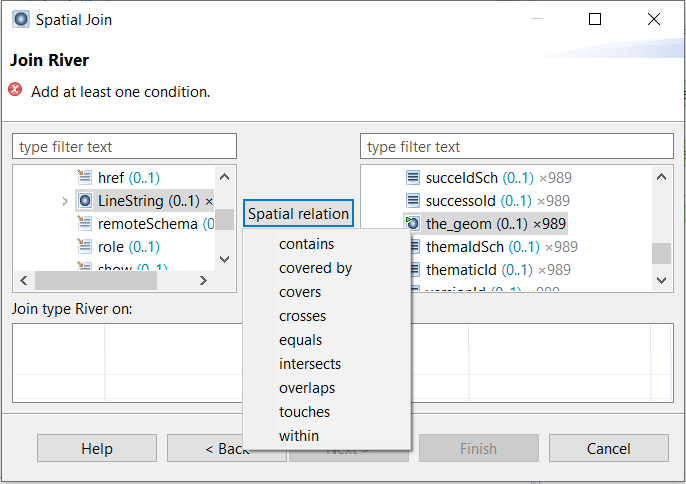Click the successoId property icon

[x=413, y=201]
